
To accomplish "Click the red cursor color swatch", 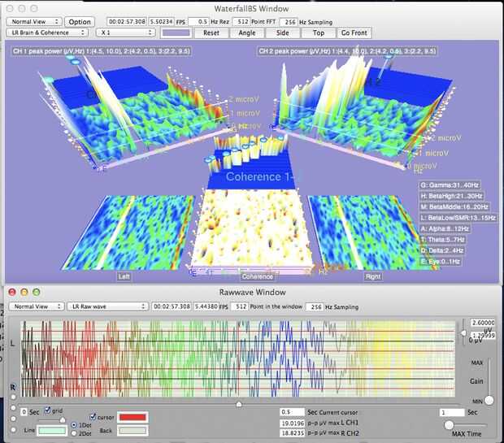I will point(133,417).
